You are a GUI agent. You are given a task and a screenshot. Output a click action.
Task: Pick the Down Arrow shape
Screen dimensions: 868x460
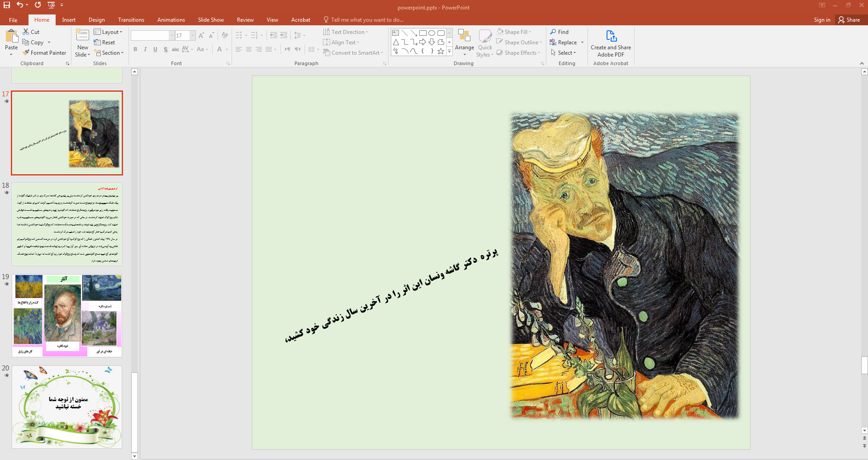tap(432, 42)
